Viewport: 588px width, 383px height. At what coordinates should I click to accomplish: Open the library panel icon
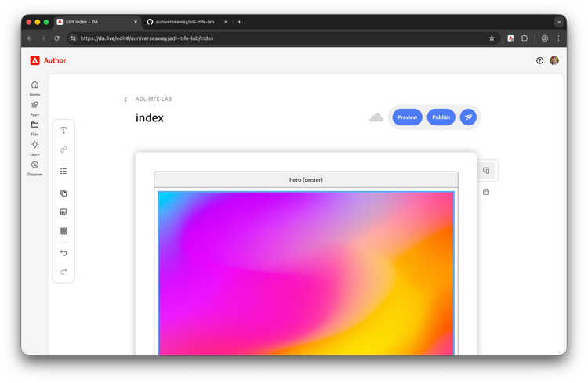click(64, 193)
